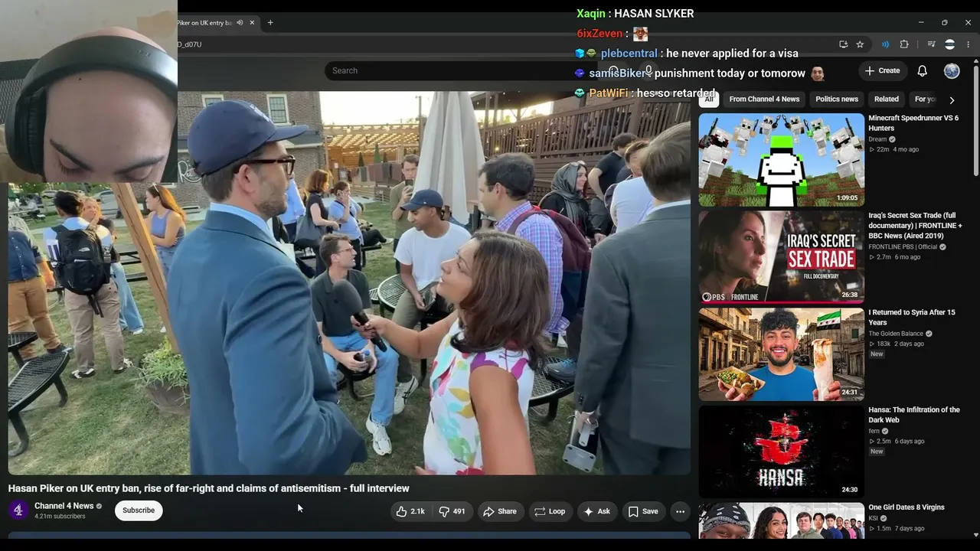Open a new browser tab
980x551 pixels.
(269, 23)
